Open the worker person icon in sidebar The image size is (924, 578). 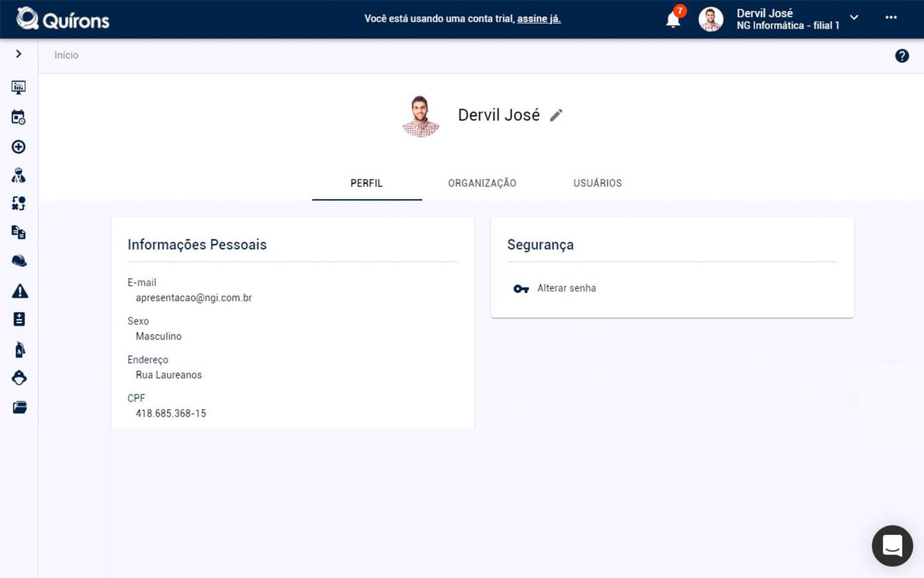point(19,175)
